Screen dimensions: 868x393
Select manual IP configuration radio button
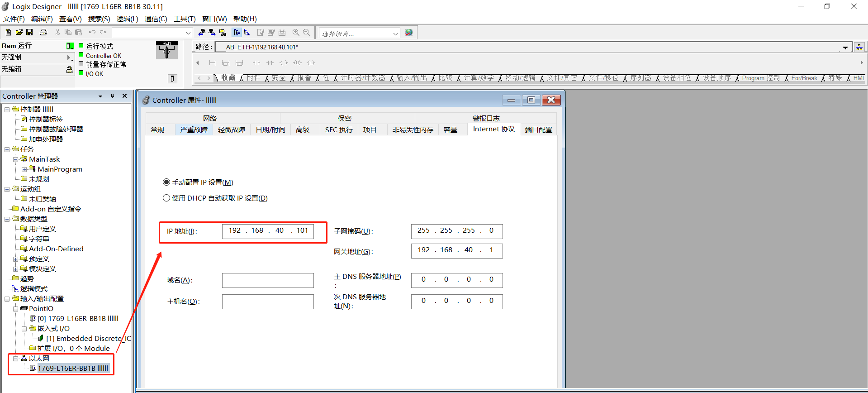tap(166, 182)
